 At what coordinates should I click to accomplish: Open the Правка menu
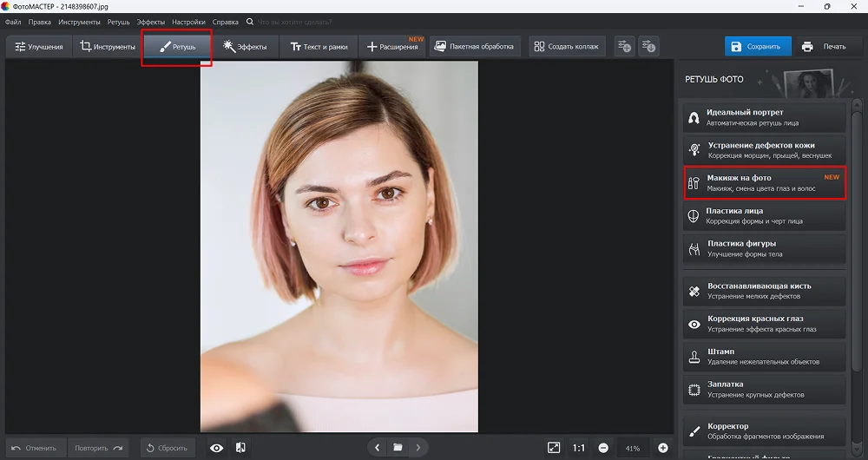[39, 23]
